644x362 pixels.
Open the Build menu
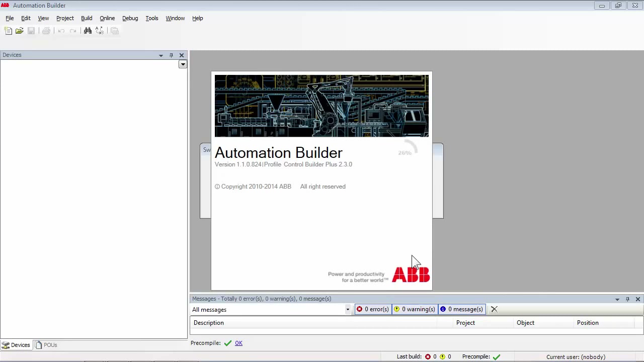pos(87,18)
